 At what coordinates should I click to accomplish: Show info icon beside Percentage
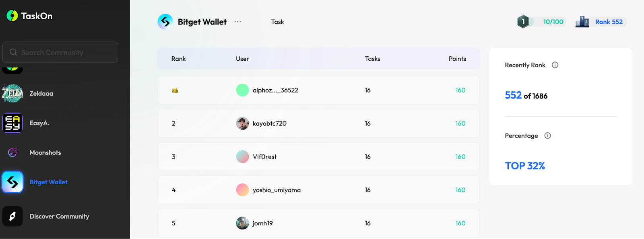point(547,136)
